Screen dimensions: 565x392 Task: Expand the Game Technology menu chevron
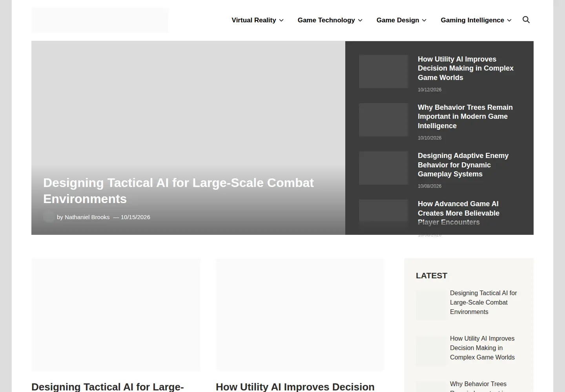pyautogui.click(x=360, y=20)
